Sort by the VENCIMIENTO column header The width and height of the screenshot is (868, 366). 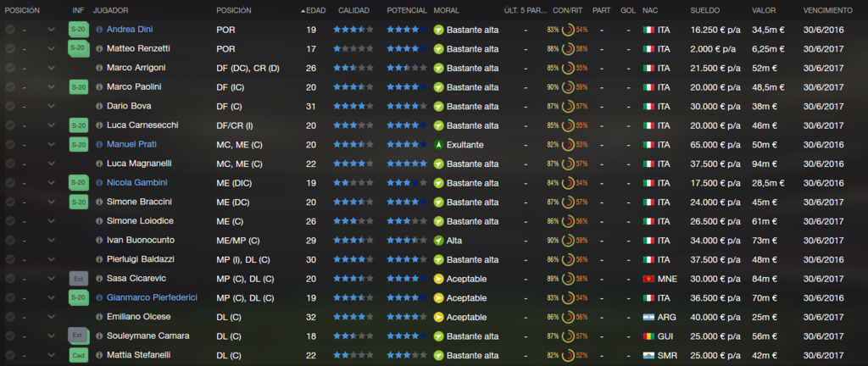[x=828, y=10]
